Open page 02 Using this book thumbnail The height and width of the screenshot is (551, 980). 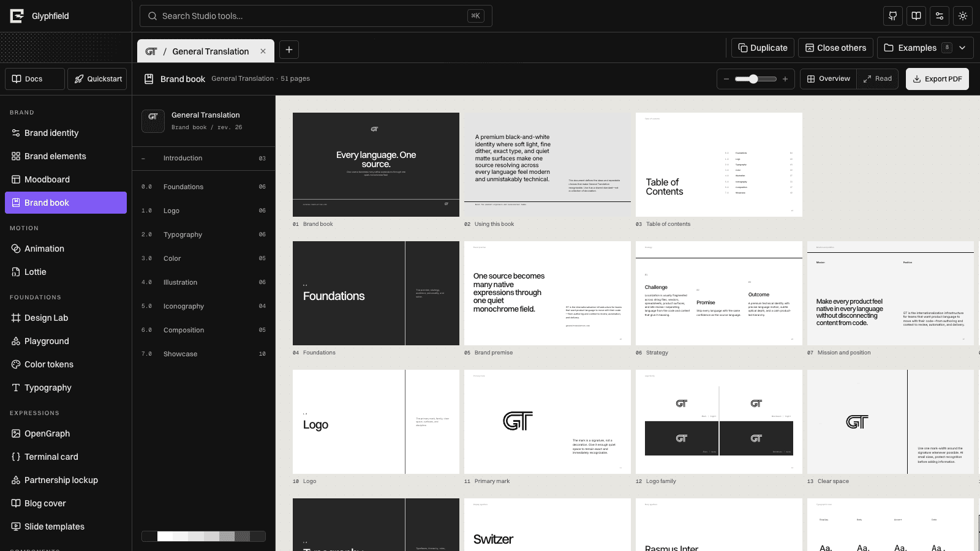click(x=548, y=165)
